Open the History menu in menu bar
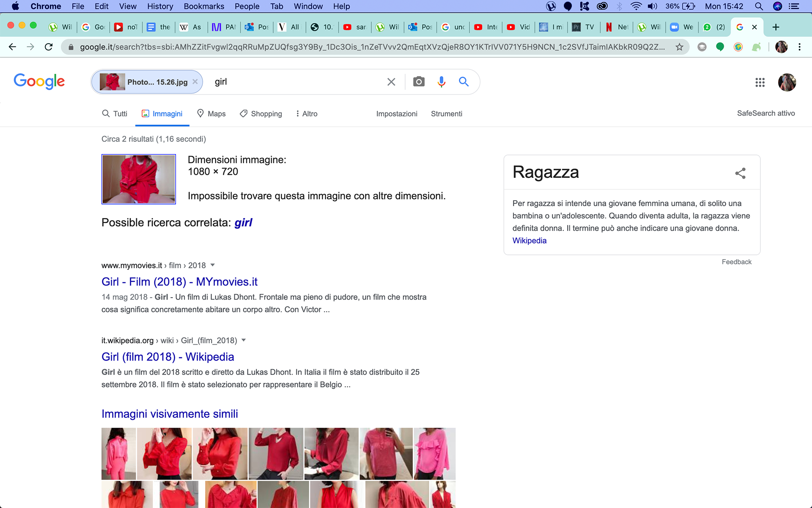This screenshot has height=508, width=812. pos(160,6)
